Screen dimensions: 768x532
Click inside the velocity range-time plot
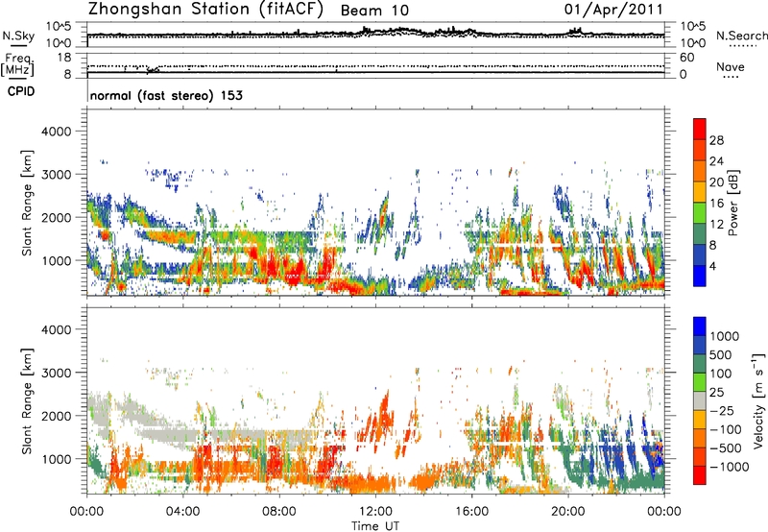coord(375,400)
